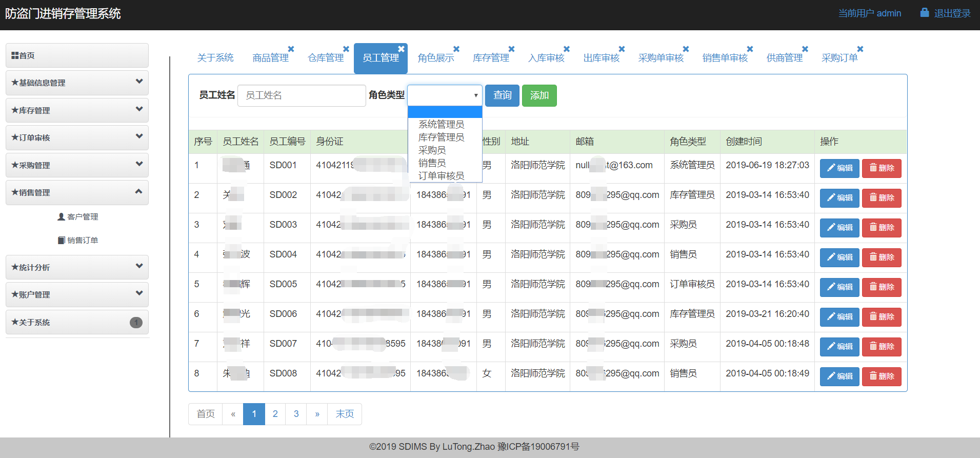
Task: Edit the employee SD001 row
Action: pyautogui.click(x=839, y=168)
